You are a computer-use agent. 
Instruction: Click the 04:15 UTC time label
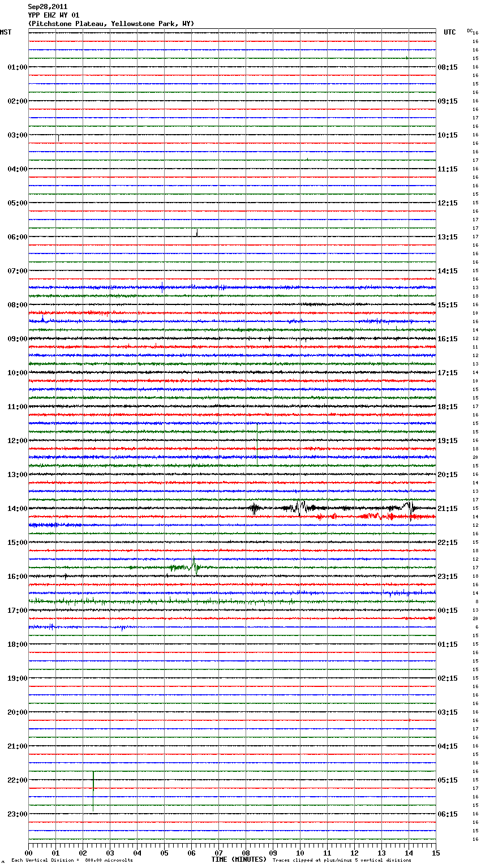pyautogui.click(x=448, y=746)
